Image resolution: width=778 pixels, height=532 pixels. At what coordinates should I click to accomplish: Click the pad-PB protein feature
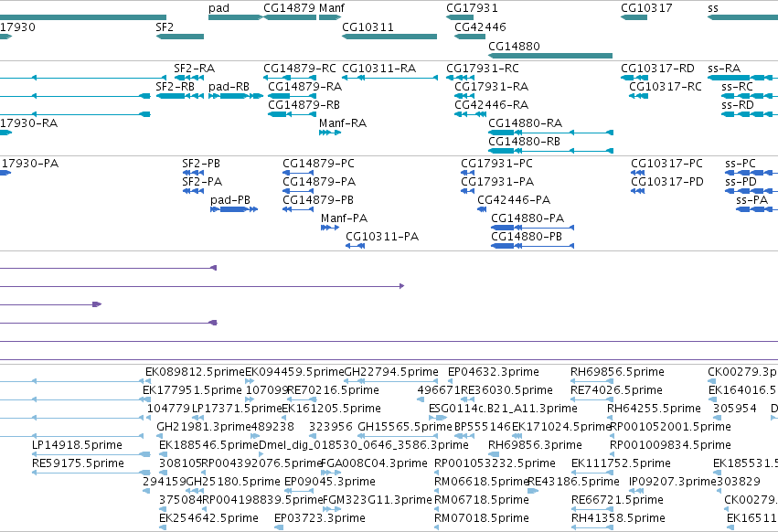coord(234,209)
